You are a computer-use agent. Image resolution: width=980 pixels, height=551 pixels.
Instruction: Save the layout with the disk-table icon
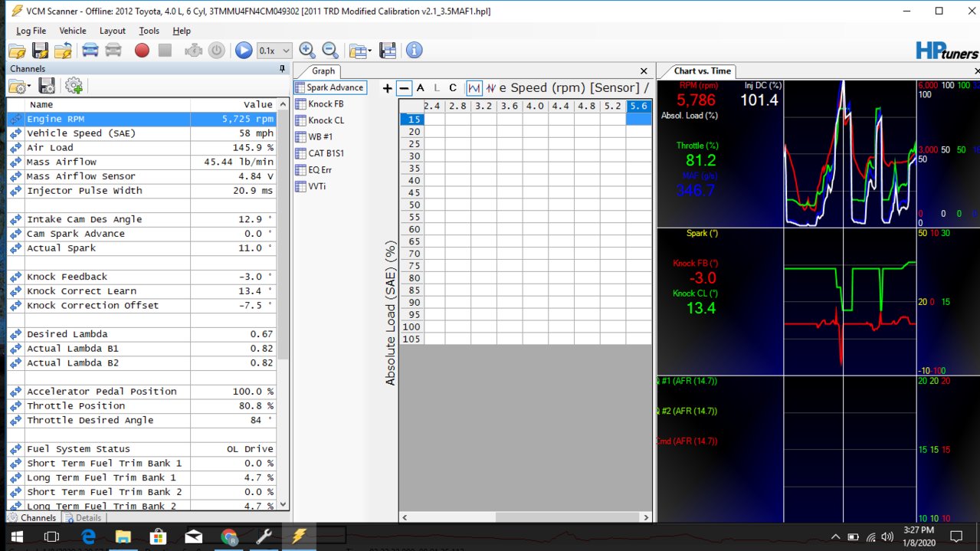pos(388,51)
